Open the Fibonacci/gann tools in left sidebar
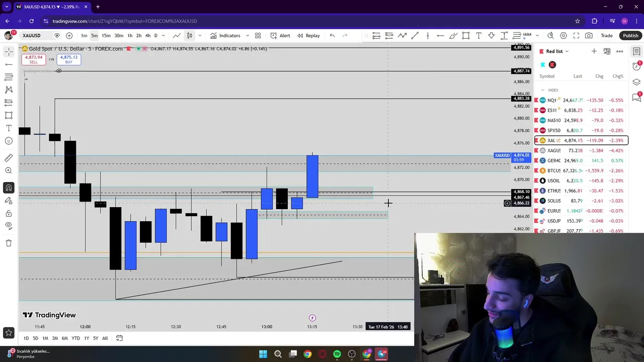This screenshot has width=644, height=362. click(x=9, y=77)
